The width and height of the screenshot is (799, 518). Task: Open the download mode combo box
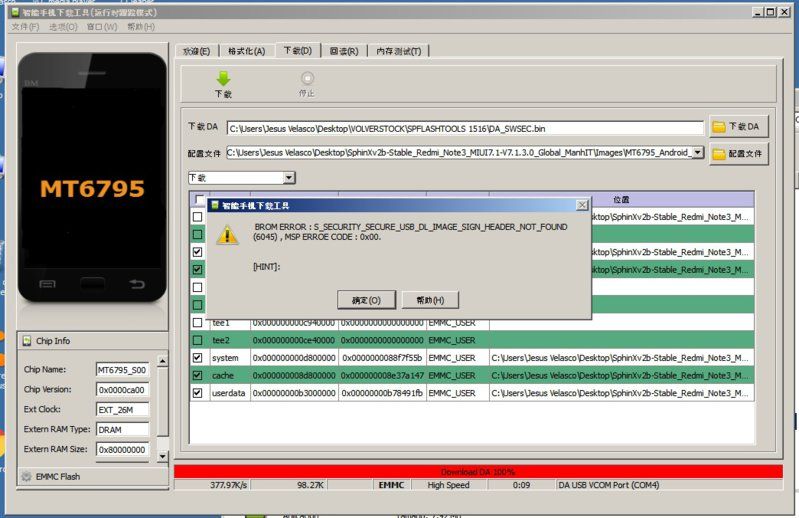(x=242, y=178)
